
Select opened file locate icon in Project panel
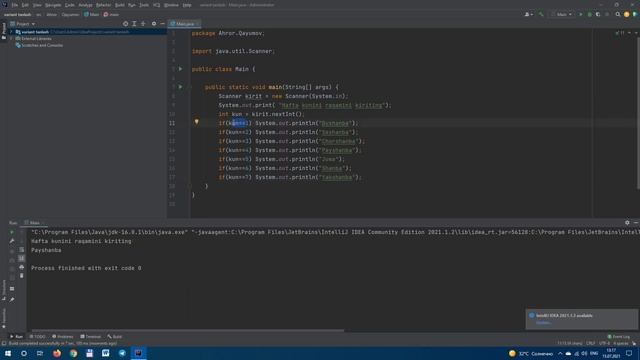tap(125, 24)
